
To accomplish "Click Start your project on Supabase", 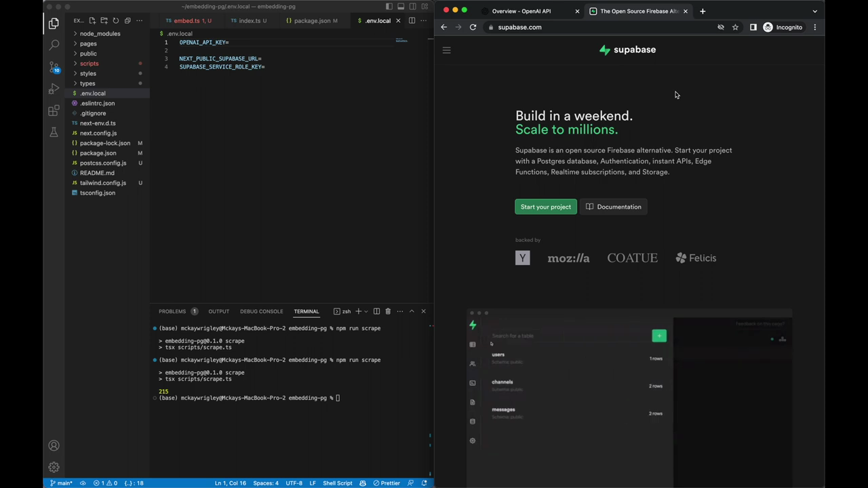I will tap(546, 207).
